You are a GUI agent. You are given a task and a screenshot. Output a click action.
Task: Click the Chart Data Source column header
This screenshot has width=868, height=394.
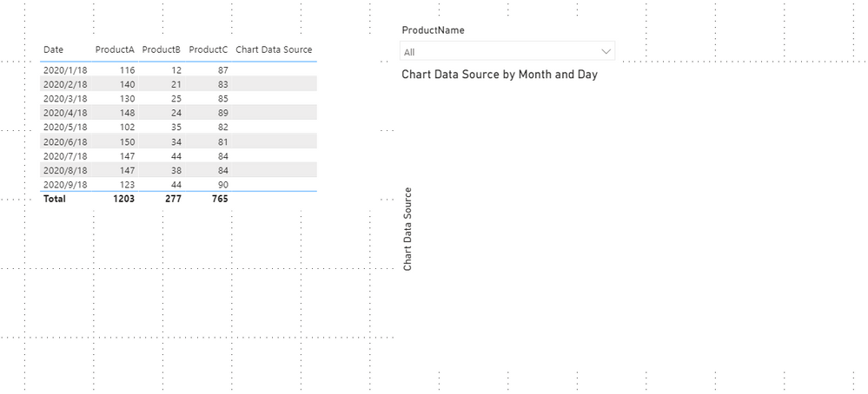[274, 49]
